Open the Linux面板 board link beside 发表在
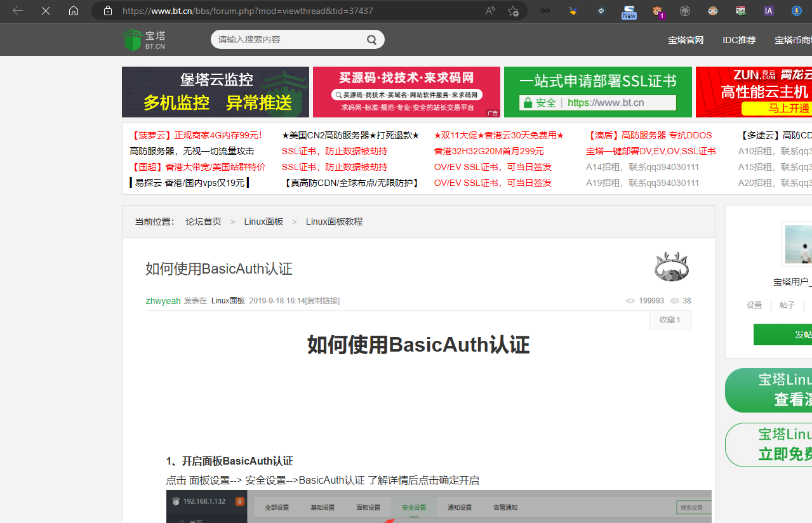 point(228,301)
